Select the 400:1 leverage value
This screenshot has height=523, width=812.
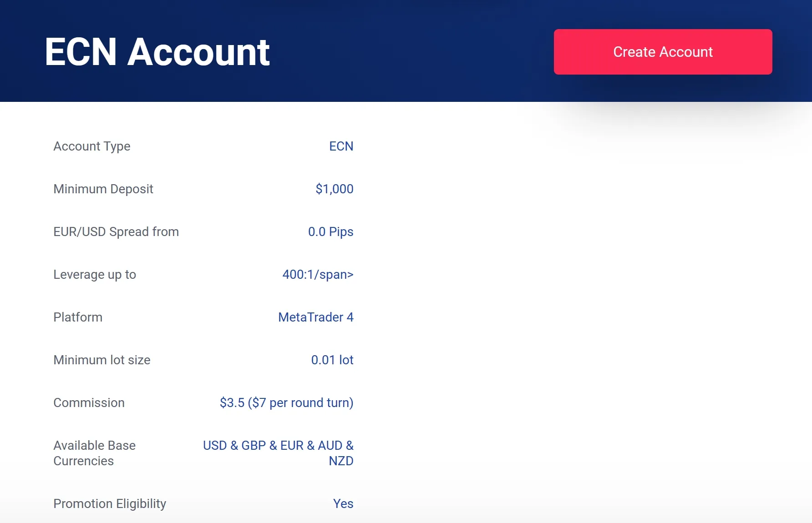[318, 274]
